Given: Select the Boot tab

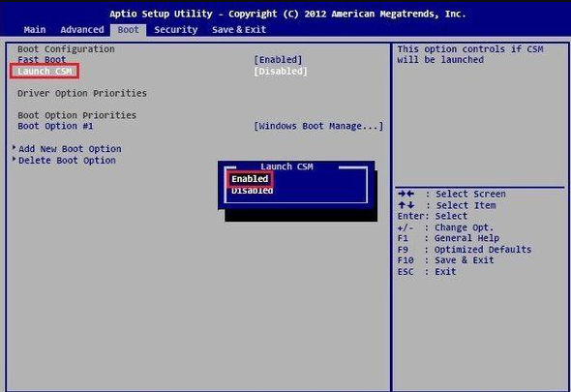Looking at the screenshot, I should click(128, 30).
